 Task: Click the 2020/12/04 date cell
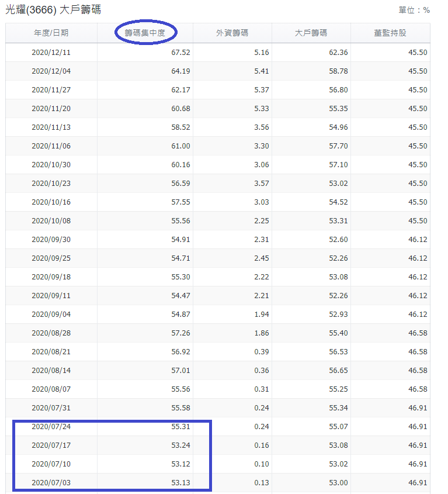(51, 71)
